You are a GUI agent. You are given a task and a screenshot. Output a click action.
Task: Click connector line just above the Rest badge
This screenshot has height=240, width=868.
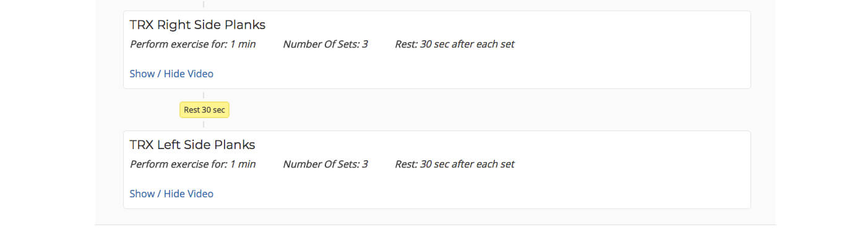[x=204, y=95]
